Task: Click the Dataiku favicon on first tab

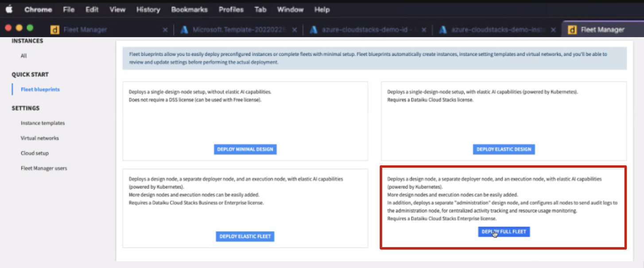Action: click(x=55, y=30)
